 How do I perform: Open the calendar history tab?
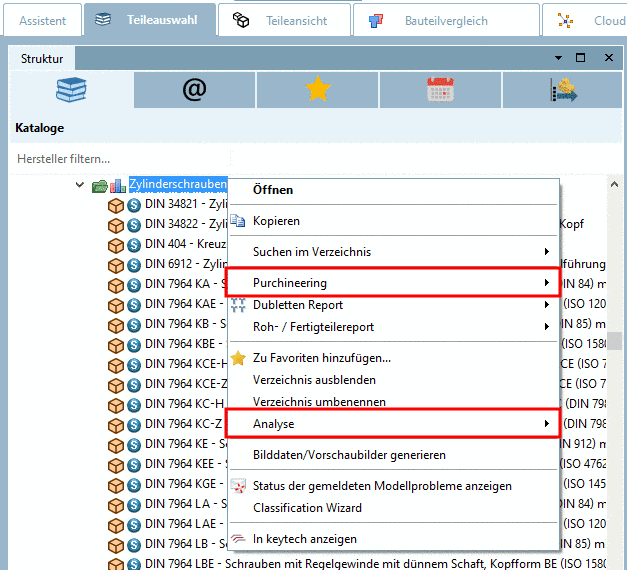[440, 90]
